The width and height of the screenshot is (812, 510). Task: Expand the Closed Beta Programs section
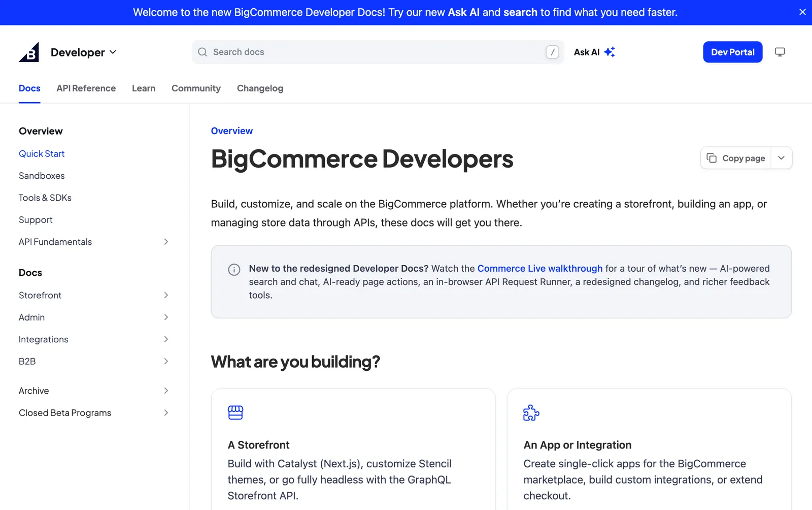[166, 413]
